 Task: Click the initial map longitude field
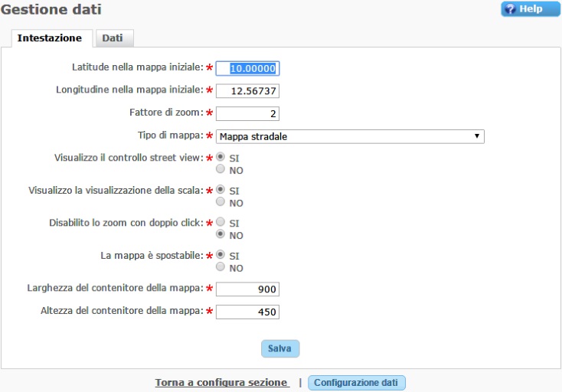247,91
